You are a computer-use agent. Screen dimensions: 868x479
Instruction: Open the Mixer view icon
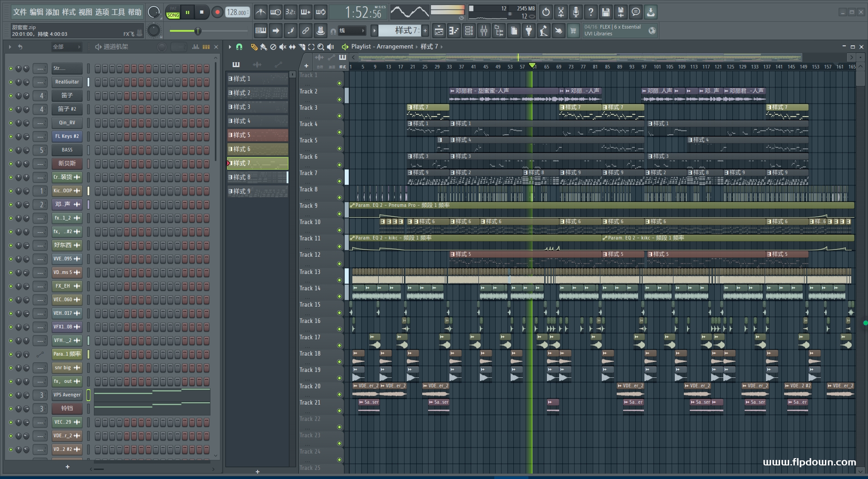484,31
